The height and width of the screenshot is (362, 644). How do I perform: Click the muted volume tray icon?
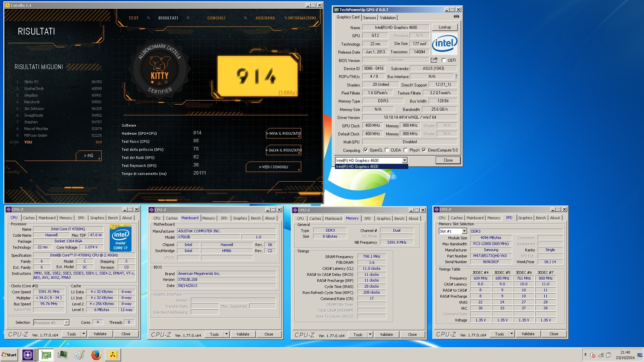[593, 355]
